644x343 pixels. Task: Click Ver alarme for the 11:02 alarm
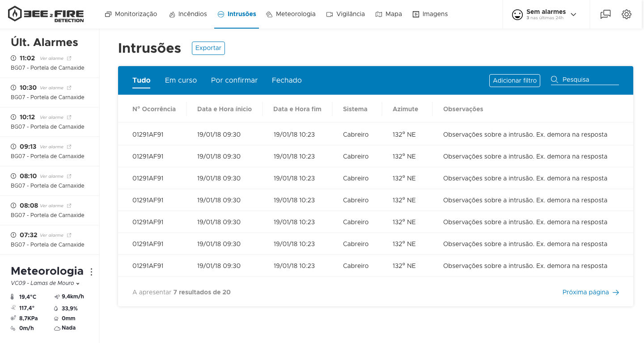click(52, 59)
